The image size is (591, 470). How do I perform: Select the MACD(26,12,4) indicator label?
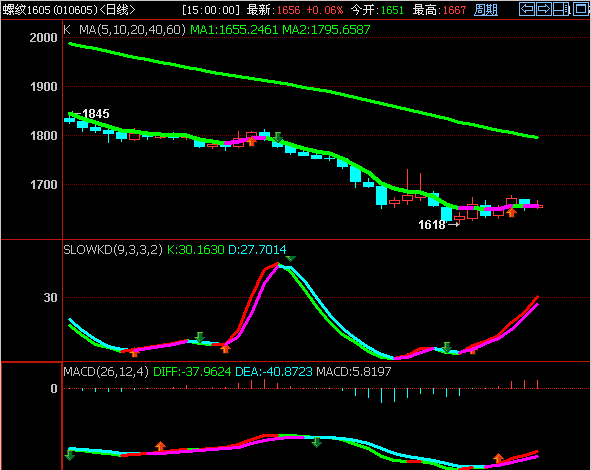[x=106, y=372]
